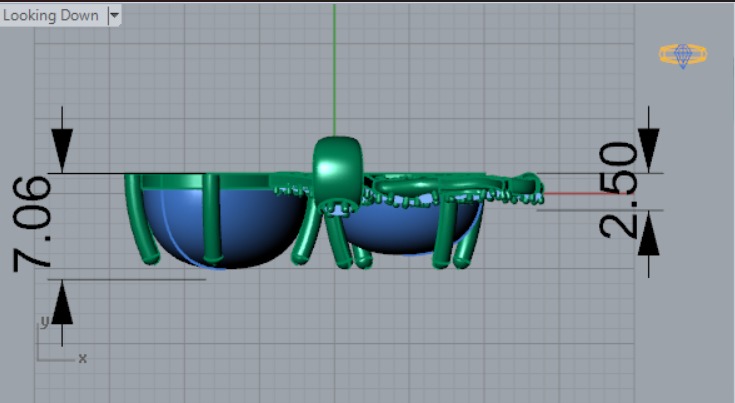The image size is (735, 403).
Task: Click the Looking Down viewport title
Action: click(x=51, y=15)
